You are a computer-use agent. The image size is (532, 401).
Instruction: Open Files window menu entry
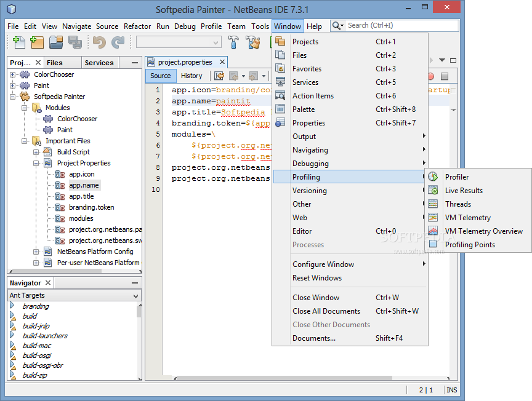click(x=350, y=55)
